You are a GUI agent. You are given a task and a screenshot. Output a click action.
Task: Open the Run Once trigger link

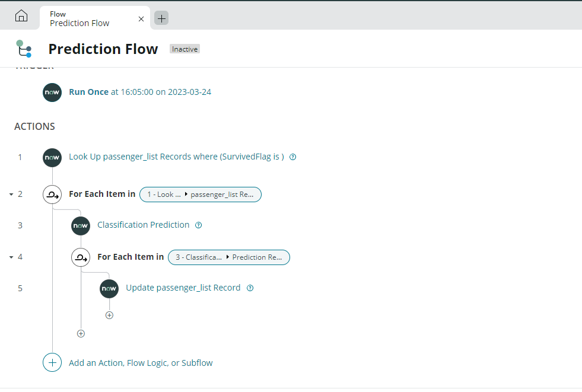point(140,92)
